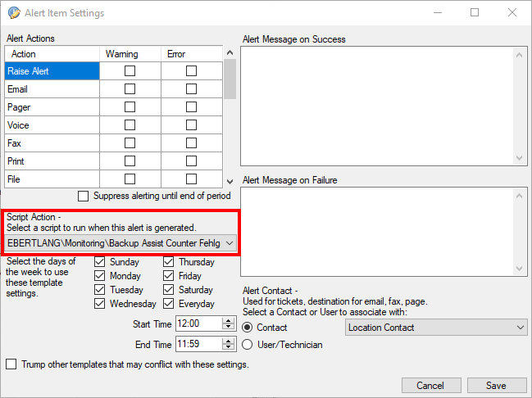Select the User/Technician radio button
This screenshot has width=532, height=398.
tap(248, 345)
